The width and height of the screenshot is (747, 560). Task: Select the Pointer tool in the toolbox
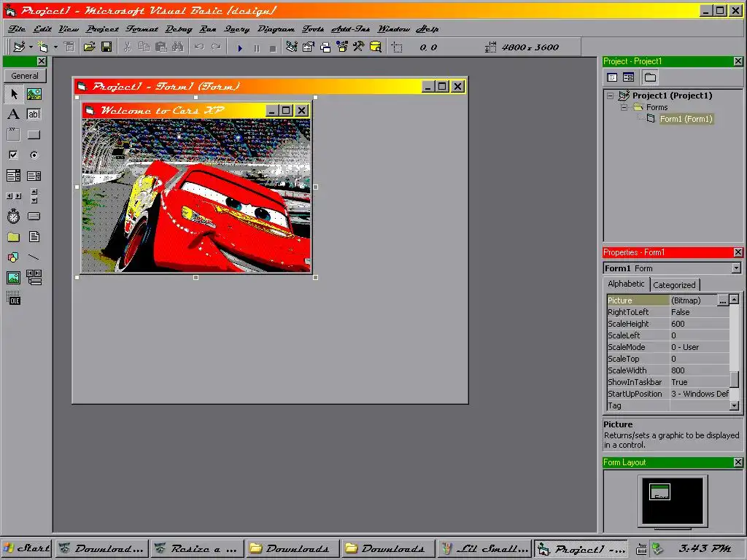point(14,94)
